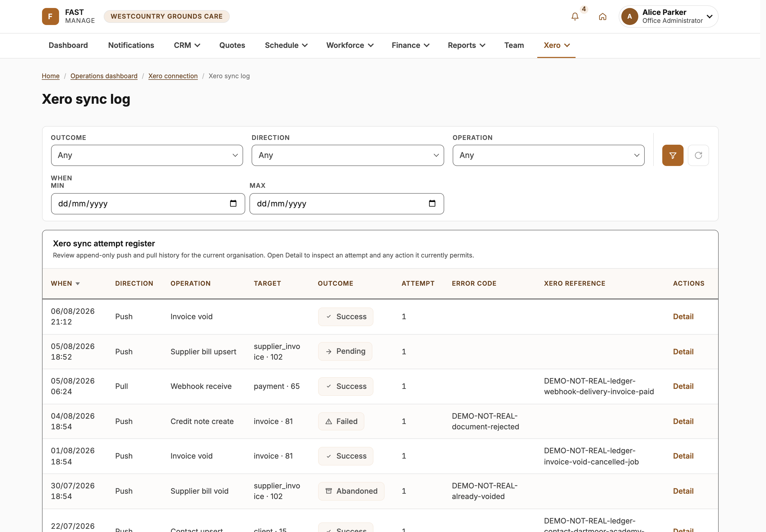The image size is (766, 532).
Task: Expand the user account menu chevron
Action: coord(710,16)
